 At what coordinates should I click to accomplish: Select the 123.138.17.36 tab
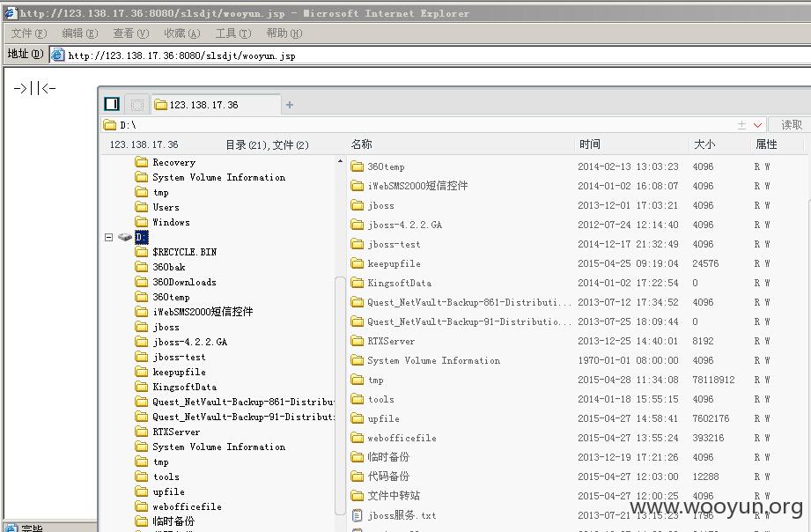(x=217, y=105)
